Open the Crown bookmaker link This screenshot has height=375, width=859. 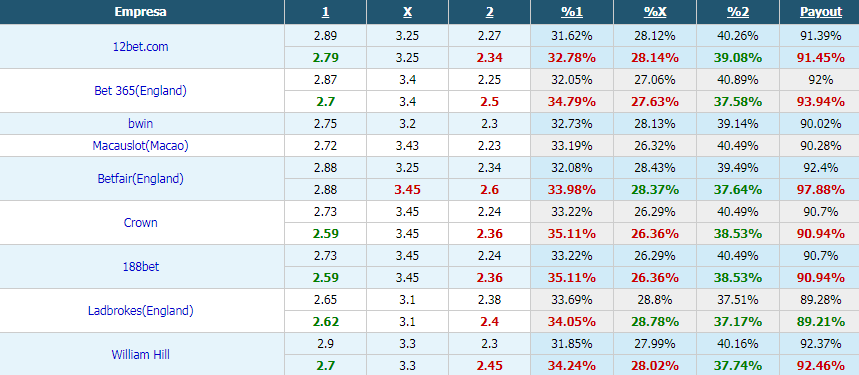pyautogui.click(x=140, y=222)
